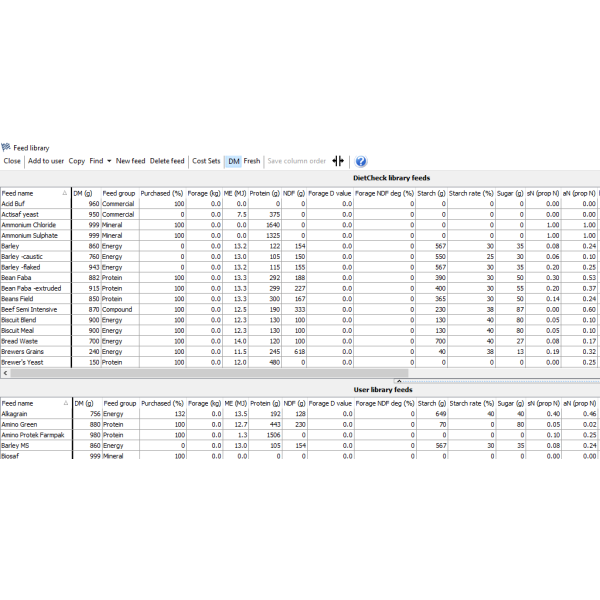Select Biosaf in User library

coord(10,456)
